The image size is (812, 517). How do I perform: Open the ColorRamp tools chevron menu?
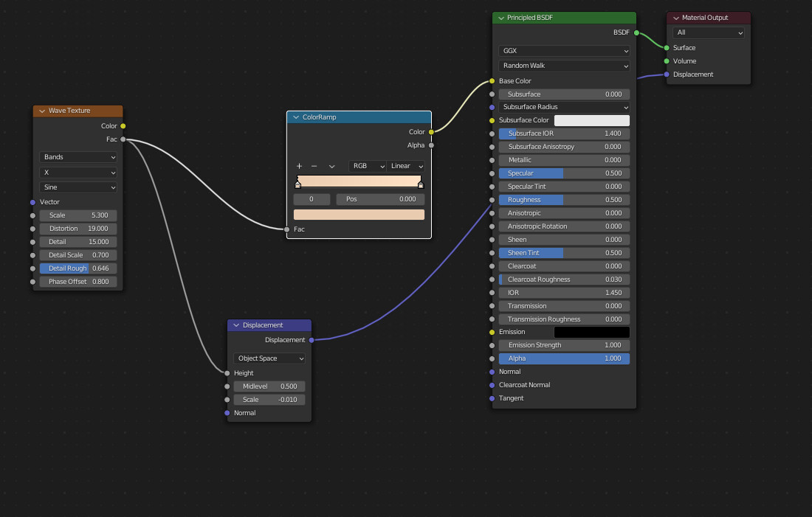click(332, 166)
